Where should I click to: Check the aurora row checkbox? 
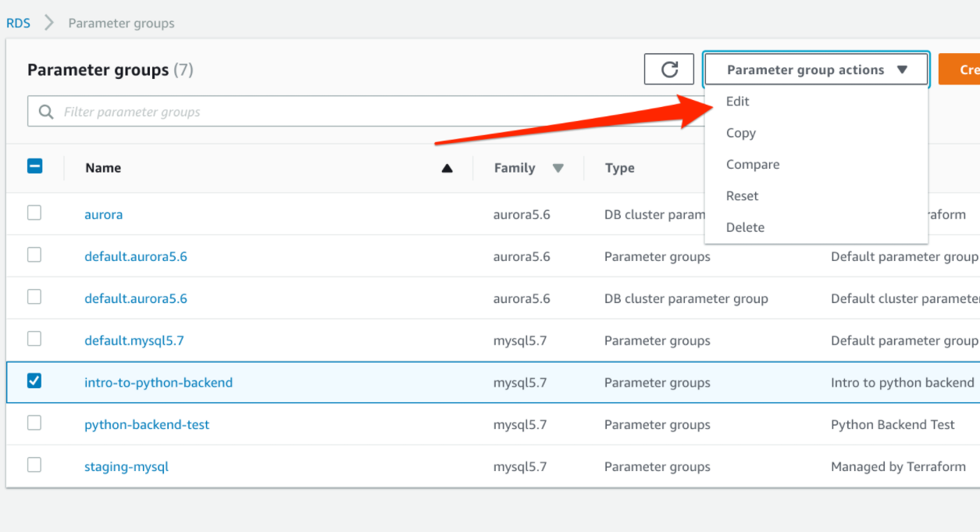[x=34, y=212]
